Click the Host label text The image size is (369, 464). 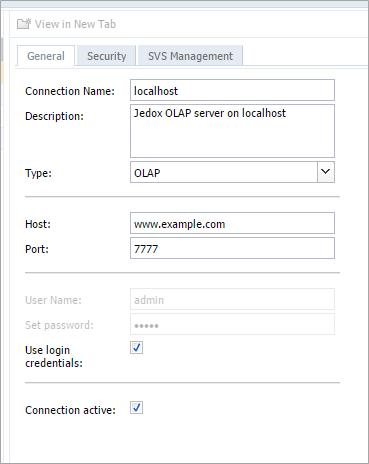38,224
